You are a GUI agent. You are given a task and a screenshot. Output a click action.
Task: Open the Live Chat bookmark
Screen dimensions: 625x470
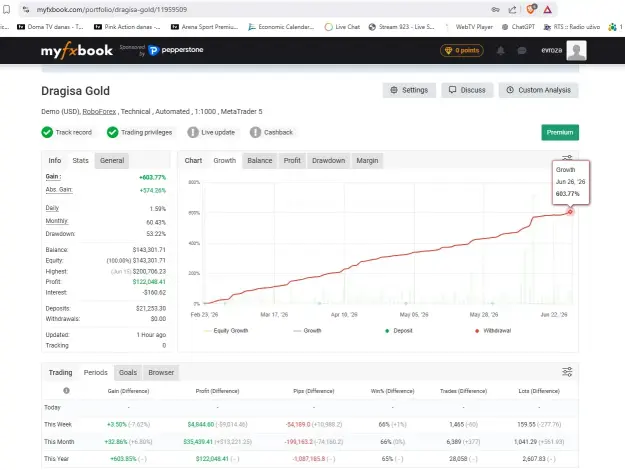click(x=342, y=27)
